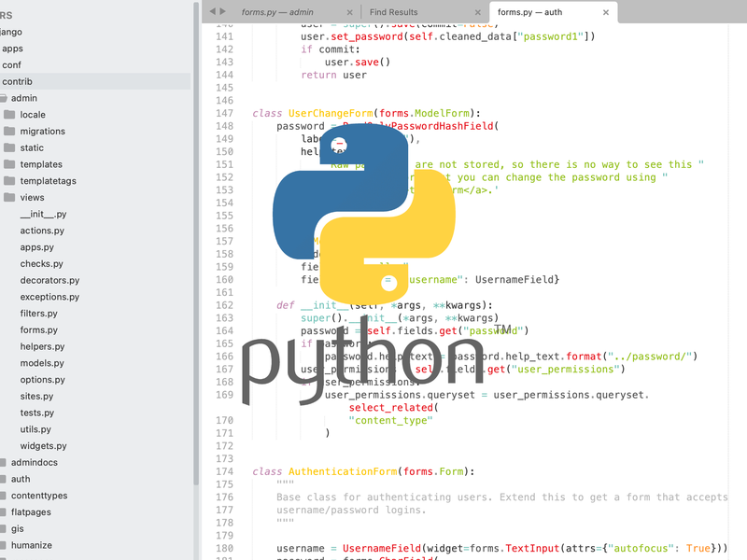Expand the contenttypes folder
Screen dimensions: 747x560
point(4,496)
